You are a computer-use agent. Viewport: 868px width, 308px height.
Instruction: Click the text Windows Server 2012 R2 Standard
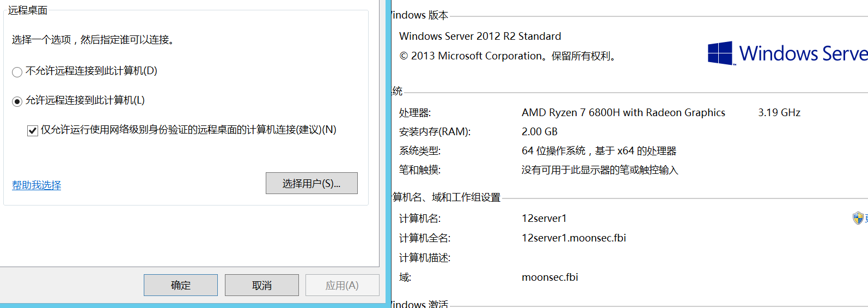coord(480,36)
